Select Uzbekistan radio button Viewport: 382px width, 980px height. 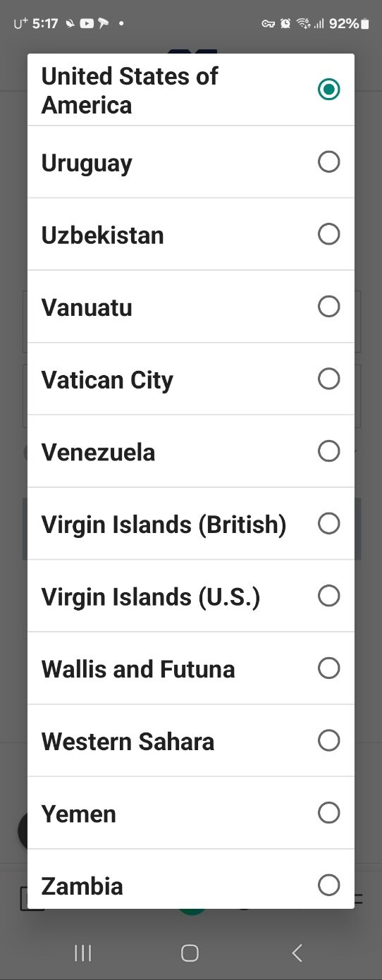tap(328, 234)
